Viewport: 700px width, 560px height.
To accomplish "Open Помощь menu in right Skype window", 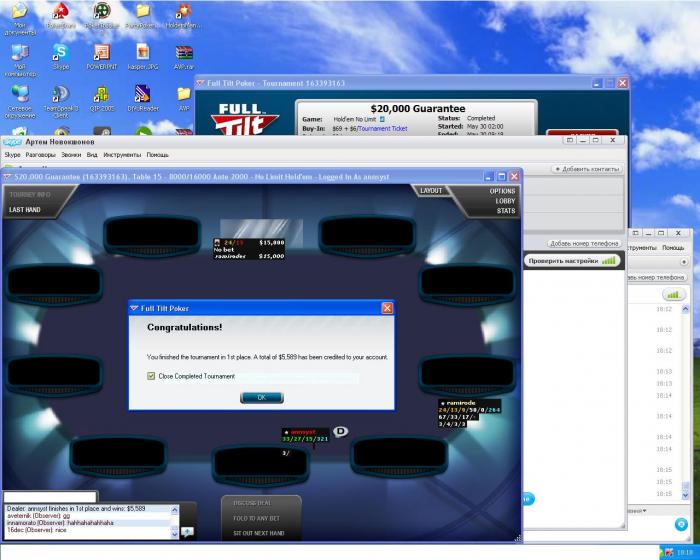I will (x=673, y=247).
